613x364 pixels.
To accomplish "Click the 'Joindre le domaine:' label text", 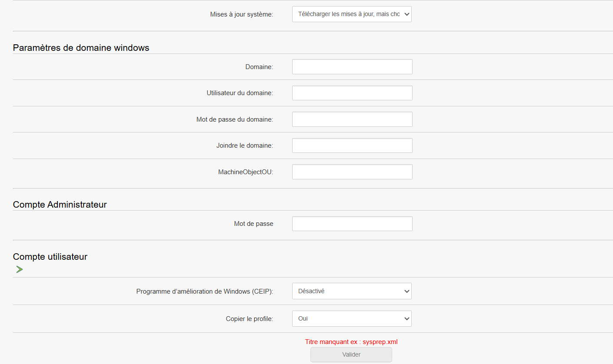I will pos(244,146).
